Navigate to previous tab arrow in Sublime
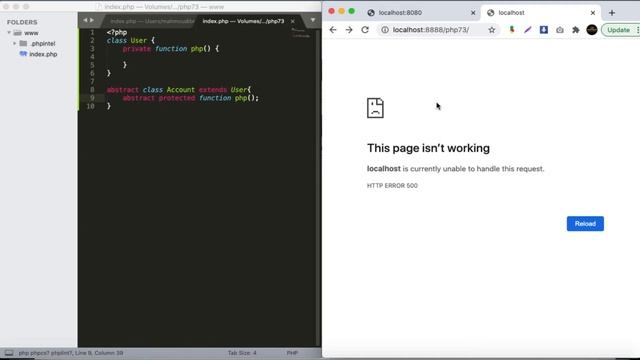Screen dimensions: 640x360 click(85, 20)
